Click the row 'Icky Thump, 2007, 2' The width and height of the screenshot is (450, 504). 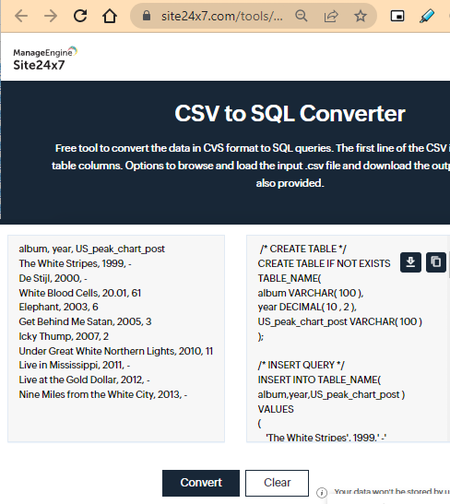tap(64, 336)
